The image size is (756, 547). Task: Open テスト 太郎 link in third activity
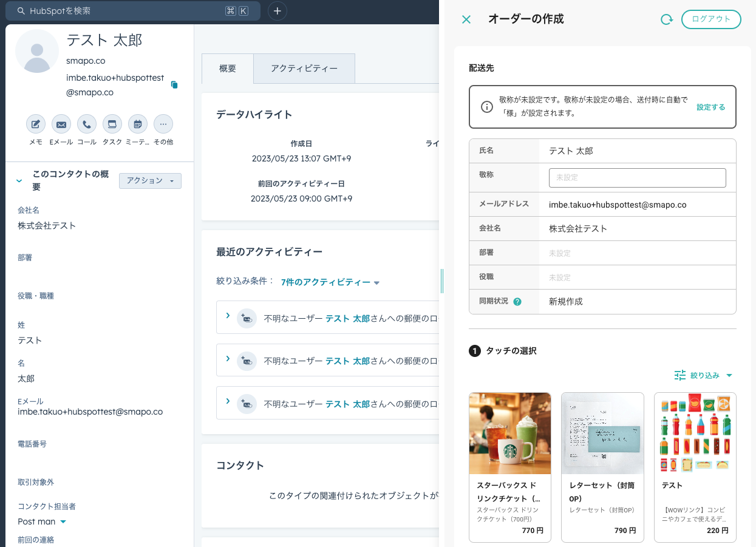(x=347, y=404)
